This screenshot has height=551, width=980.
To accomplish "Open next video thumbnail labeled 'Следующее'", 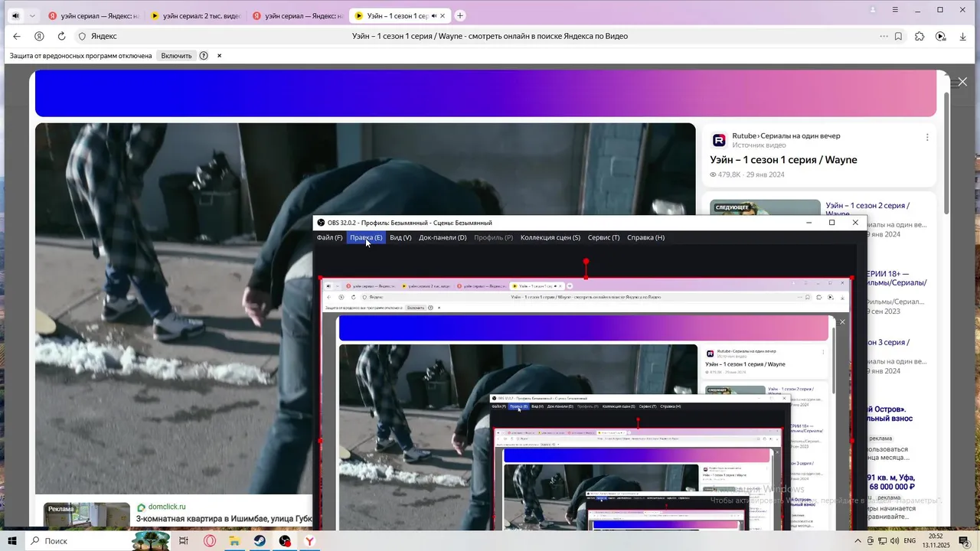I will 765,208.
